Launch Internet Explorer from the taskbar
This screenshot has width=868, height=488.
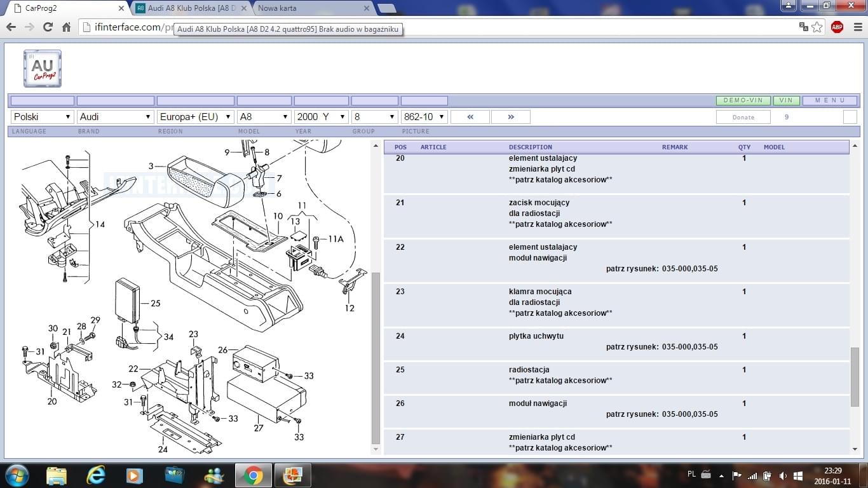96,475
